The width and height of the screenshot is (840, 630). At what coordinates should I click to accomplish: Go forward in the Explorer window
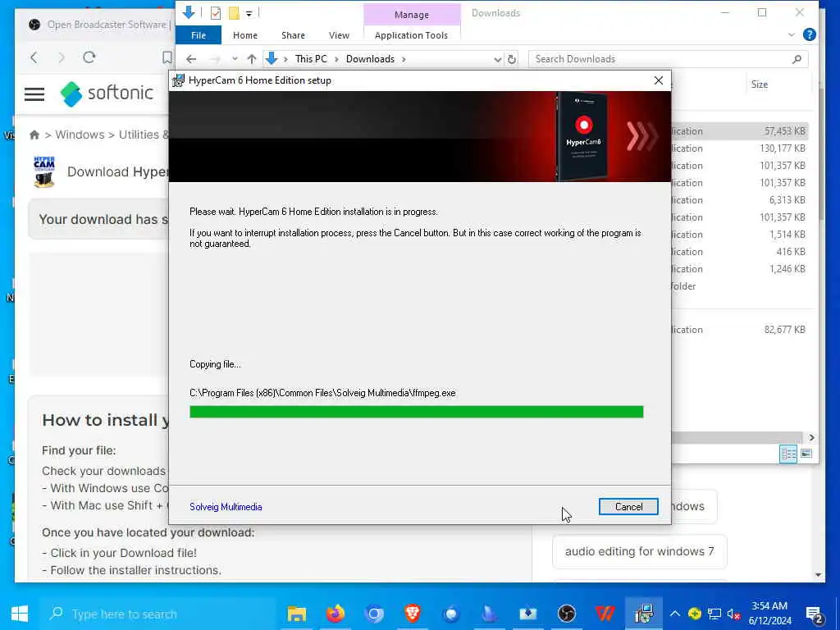(x=215, y=59)
